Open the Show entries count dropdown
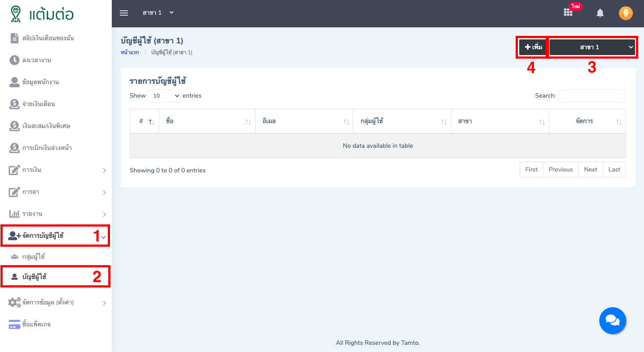This screenshot has width=644, height=352. click(x=164, y=96)
